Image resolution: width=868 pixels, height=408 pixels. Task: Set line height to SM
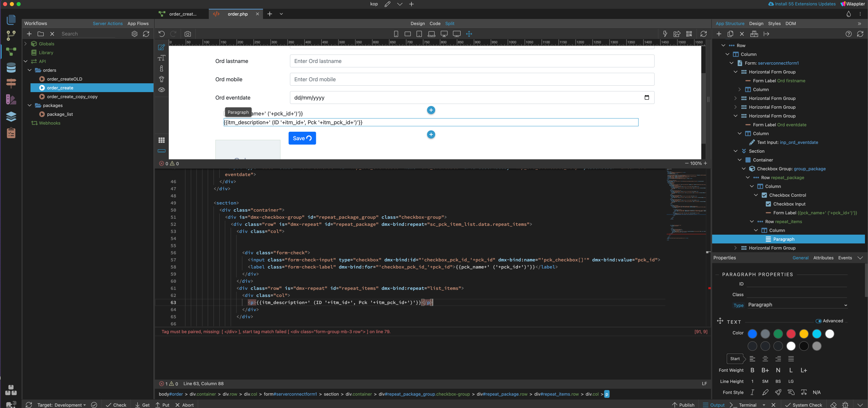pos(765,382)
